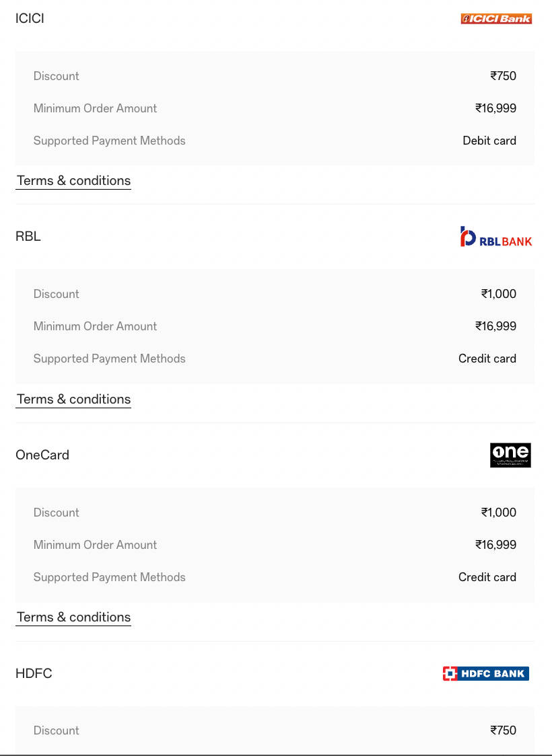Select the ICICI offer heading
This screenshot has height=756, width=552.
30,19
